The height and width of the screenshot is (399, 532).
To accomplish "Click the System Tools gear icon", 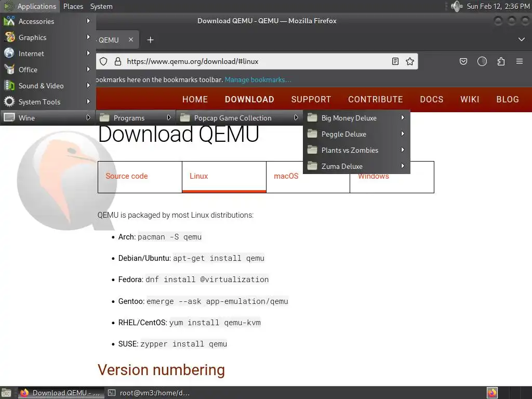I will coord(9,101).
